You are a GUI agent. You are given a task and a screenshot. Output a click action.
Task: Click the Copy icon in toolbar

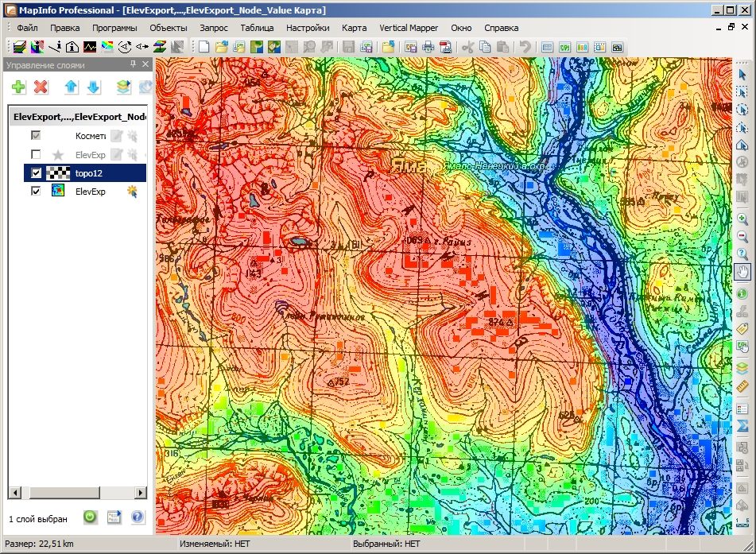tap(485, 47)
